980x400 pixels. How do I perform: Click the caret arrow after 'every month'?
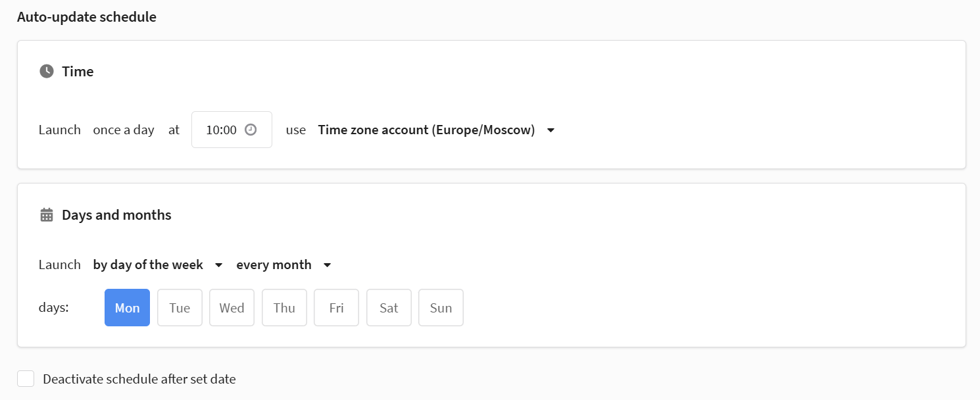point(327,265)
